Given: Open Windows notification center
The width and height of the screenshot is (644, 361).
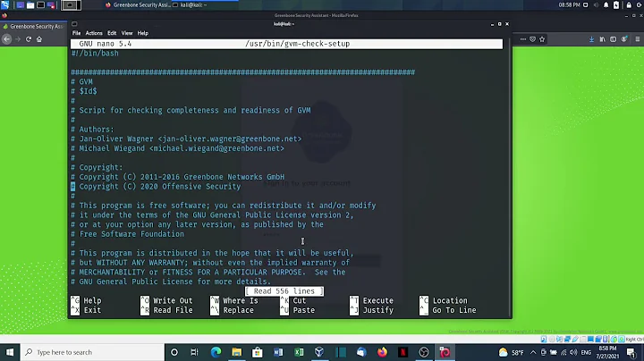Looking at the screenshot, I should coord(631,352).
